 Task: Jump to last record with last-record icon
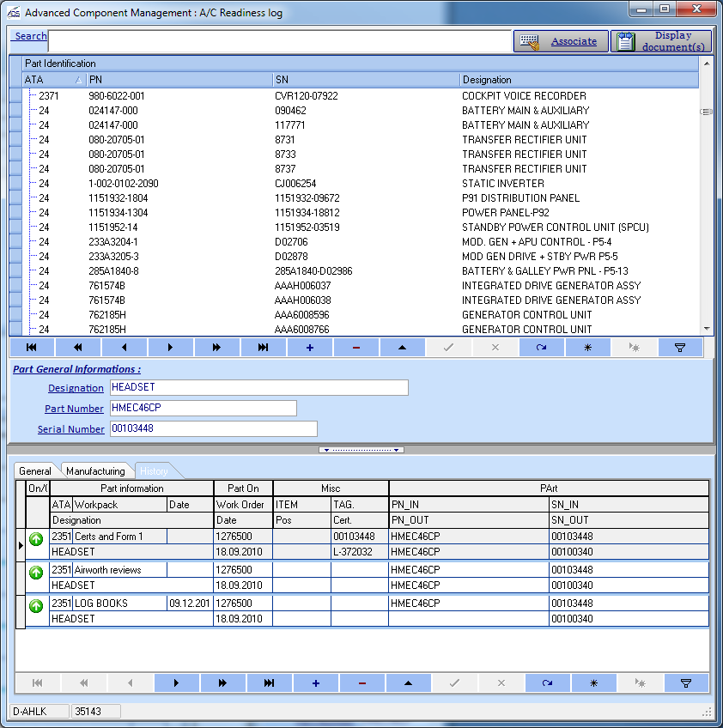[263, 347]
